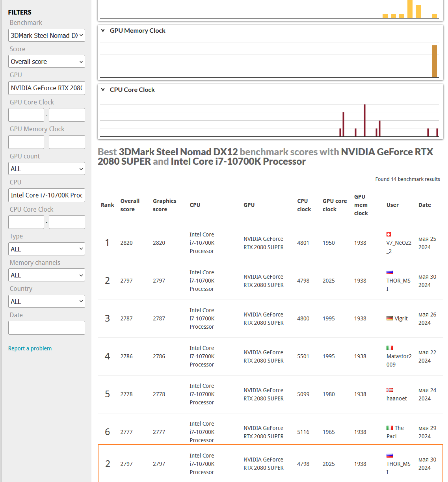Click the Norway flag above haanoet
Image resolution: width=448 pixels, height=482 pixels.
[x=390, y=390]
